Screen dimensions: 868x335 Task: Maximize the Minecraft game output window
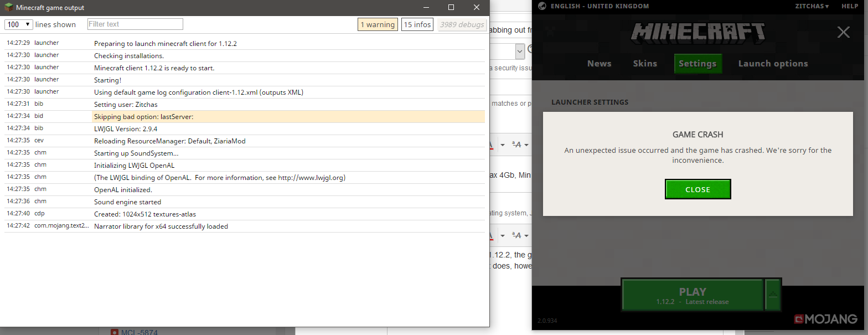pyautogui.click(x=451, y=8)
